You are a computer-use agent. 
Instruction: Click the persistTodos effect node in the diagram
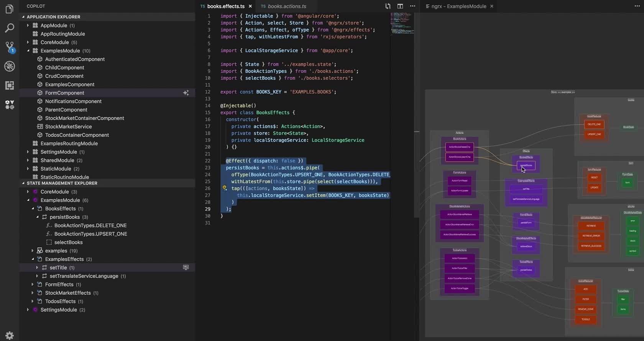coord(526,270)
